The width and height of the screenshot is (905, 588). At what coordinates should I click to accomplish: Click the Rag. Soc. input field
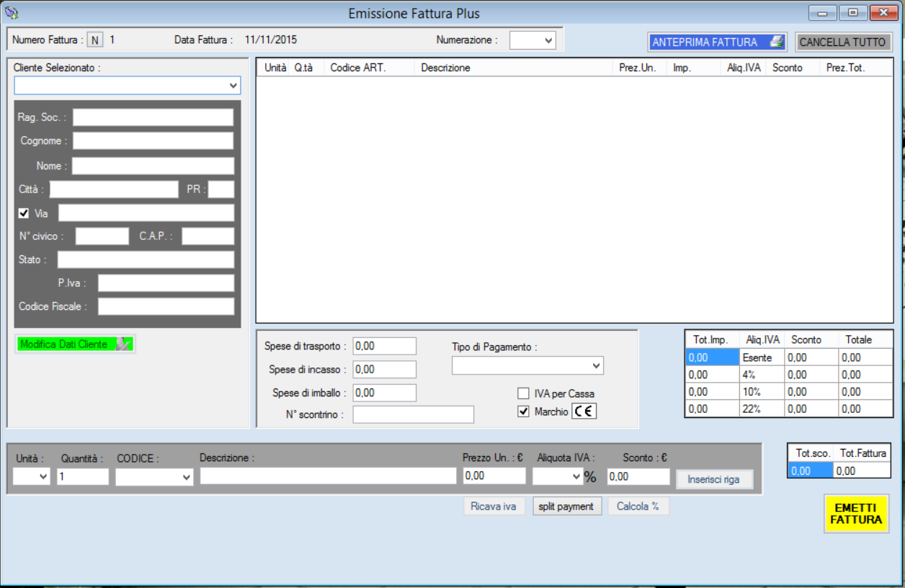[x=153, y=117]
